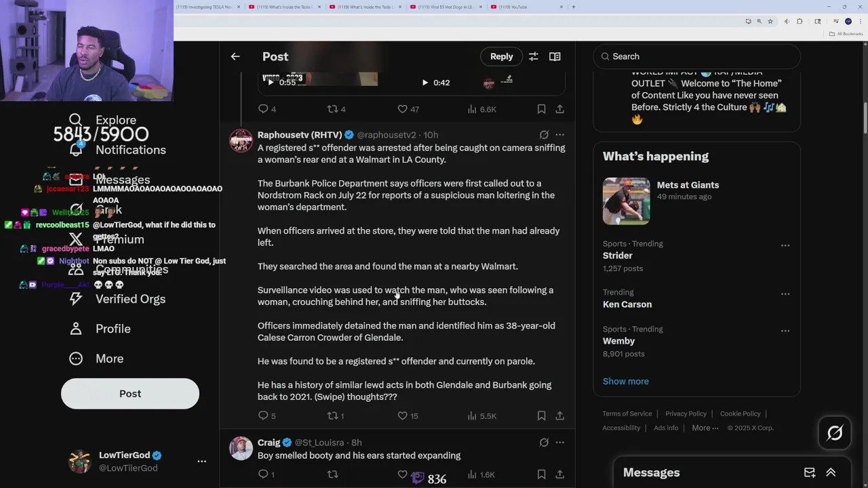Expand the Messages drawer

[x=831, y=473]
